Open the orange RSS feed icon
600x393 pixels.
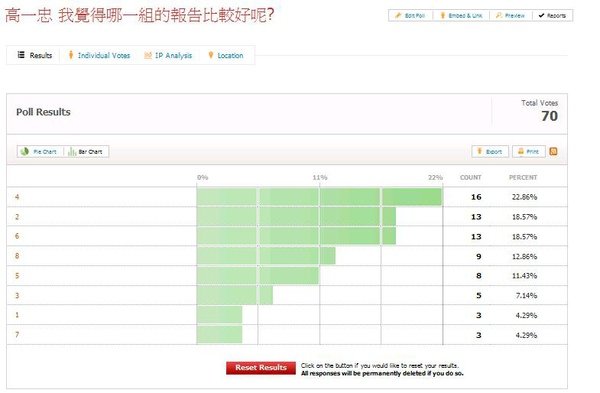pos(553,152)
